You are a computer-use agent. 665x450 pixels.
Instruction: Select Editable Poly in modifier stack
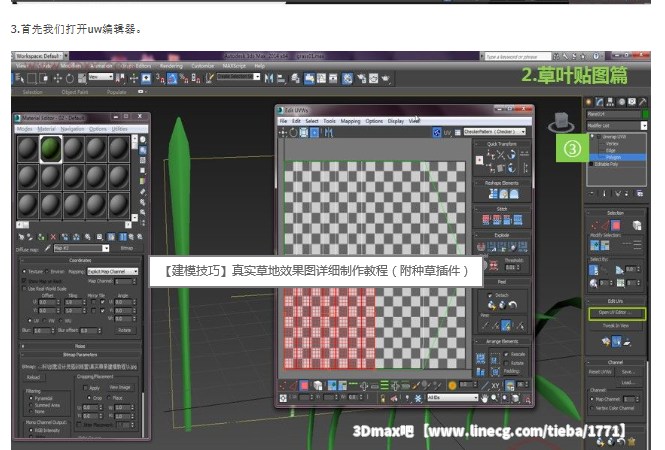click(x=606, y=164)
